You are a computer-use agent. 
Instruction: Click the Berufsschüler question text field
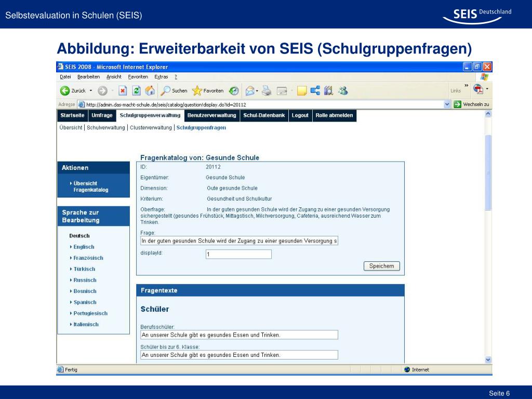(239, 335)
